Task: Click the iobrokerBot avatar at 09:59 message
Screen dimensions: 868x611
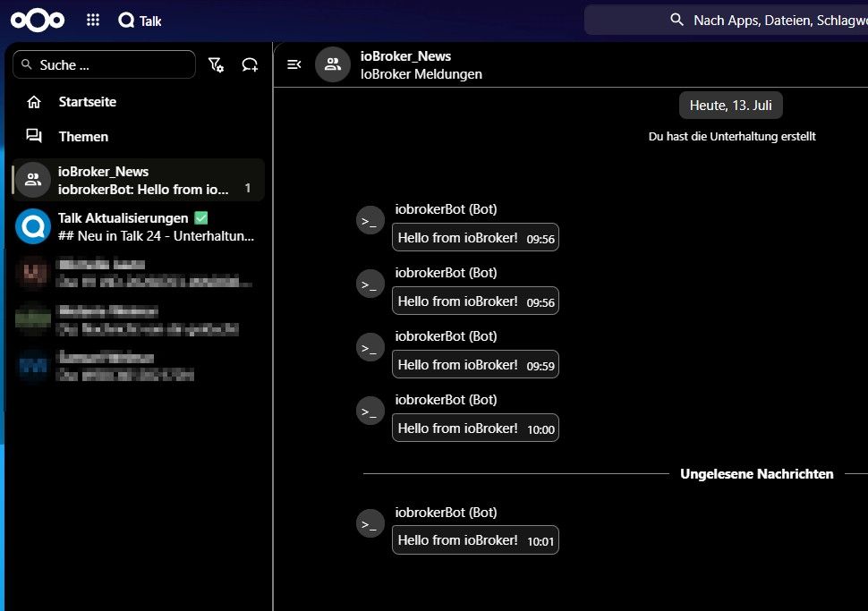Action: 370,348
